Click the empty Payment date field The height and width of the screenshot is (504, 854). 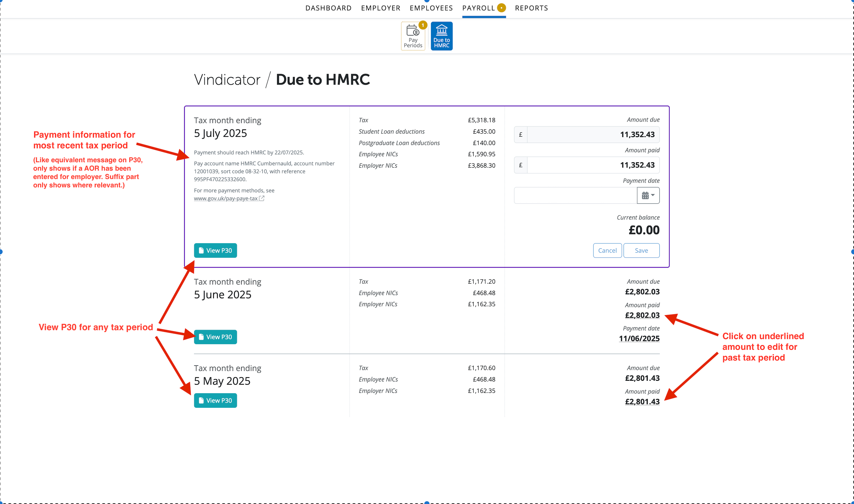(x=575, y=195)
